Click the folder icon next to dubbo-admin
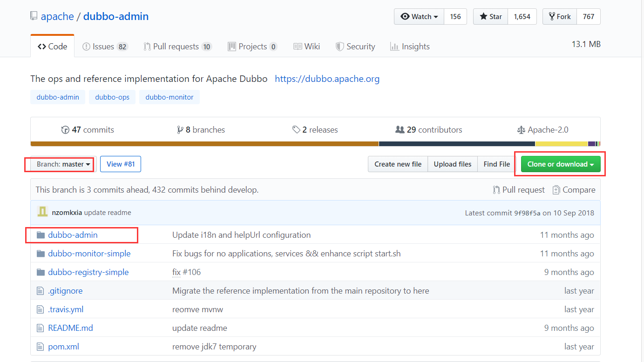The image size is (644, 362). (41, 235)
